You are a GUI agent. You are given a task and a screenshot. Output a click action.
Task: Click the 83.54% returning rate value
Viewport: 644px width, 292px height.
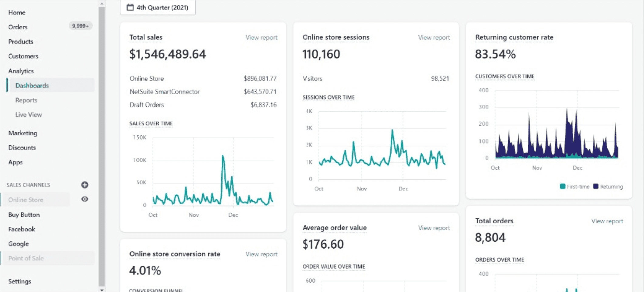click(495, 54)
